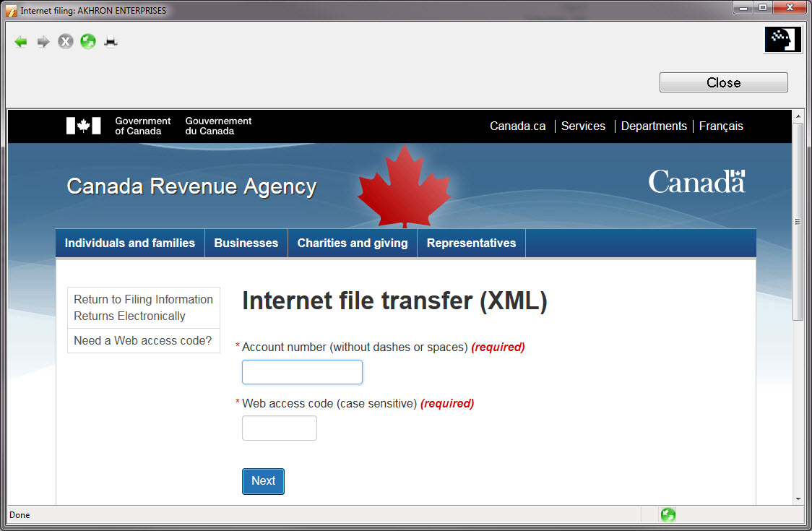Open the Canada.ca link

pyautogui.click(x=517, y=126)
